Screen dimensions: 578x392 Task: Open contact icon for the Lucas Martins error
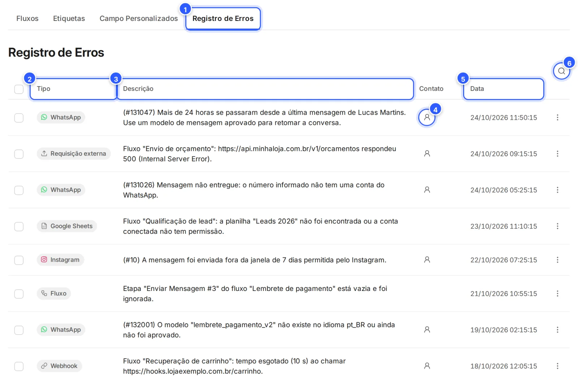(427, 118)
